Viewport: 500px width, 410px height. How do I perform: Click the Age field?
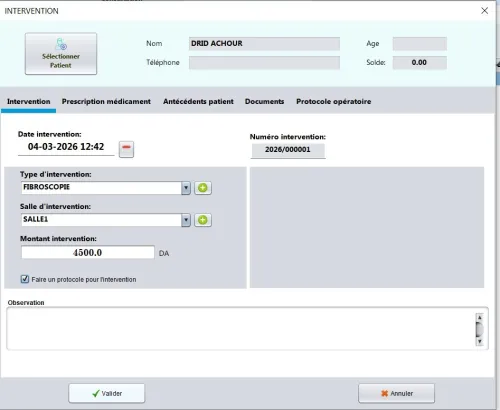(420, 44)
